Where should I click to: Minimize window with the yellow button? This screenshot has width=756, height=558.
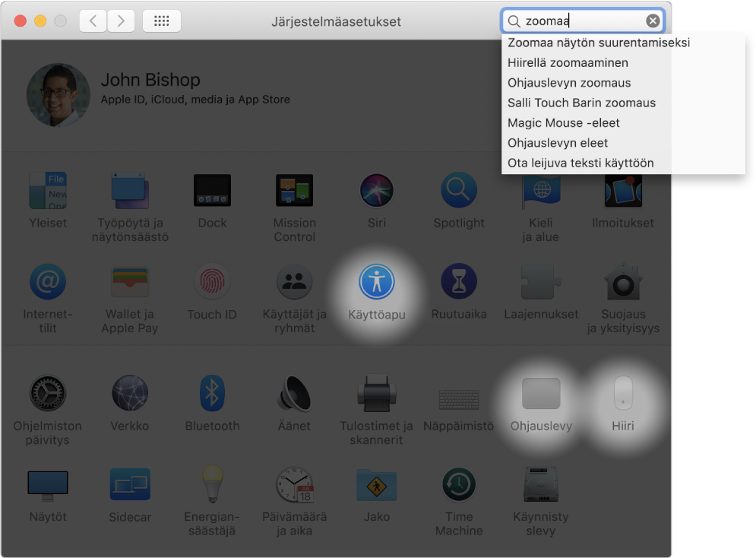40,21
